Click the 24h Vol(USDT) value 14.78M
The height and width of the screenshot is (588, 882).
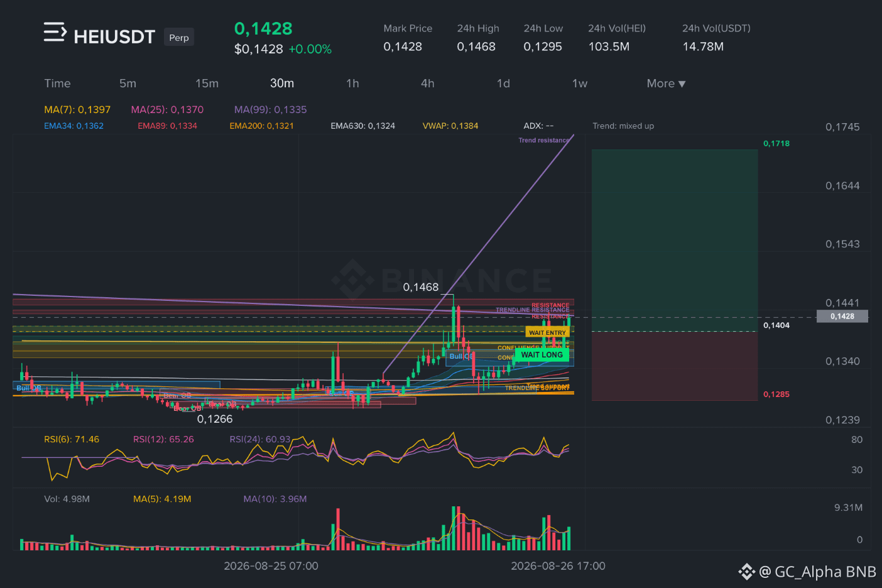click(x=703, y=46)
